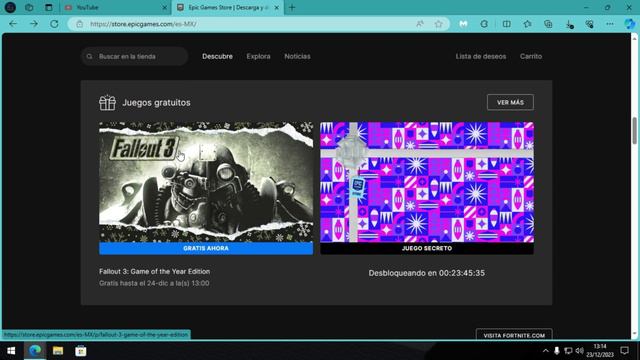Open the Copilot sidebar icon
This screenshot has width=640, height=360.
click(630, 24)
